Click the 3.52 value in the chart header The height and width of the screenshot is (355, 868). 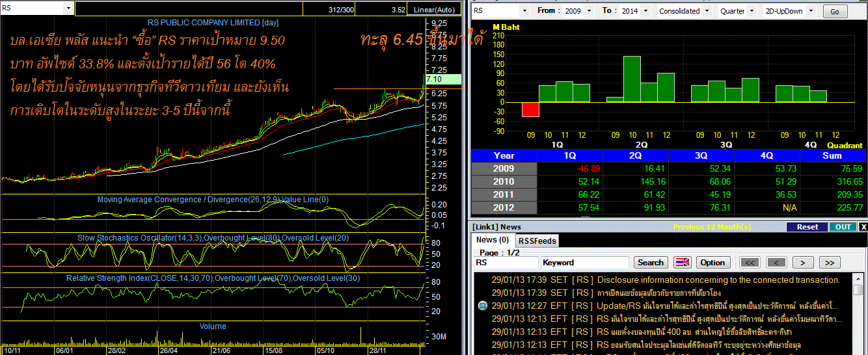click(398, 10)
